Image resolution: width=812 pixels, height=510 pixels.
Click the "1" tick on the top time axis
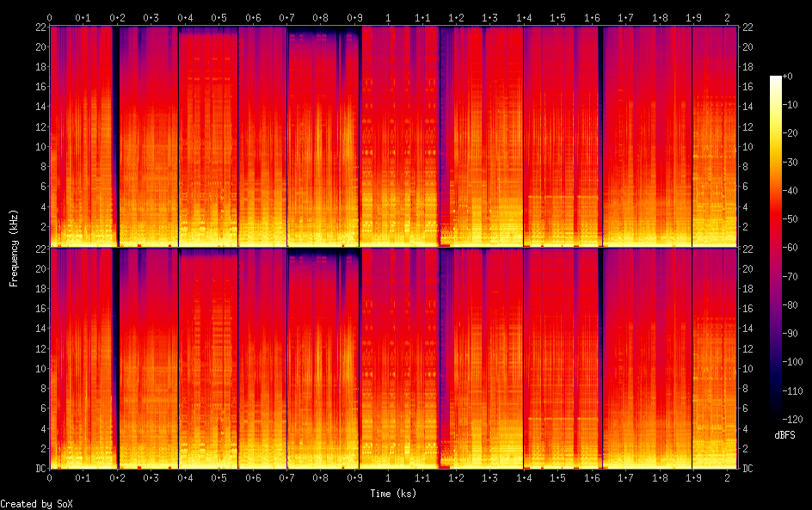pos(389,18)
